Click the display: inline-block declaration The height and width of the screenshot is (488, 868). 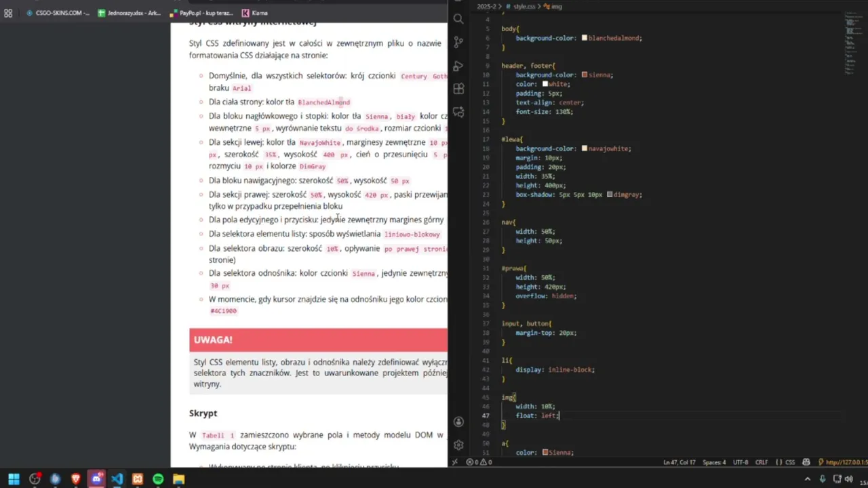point(555,369)
